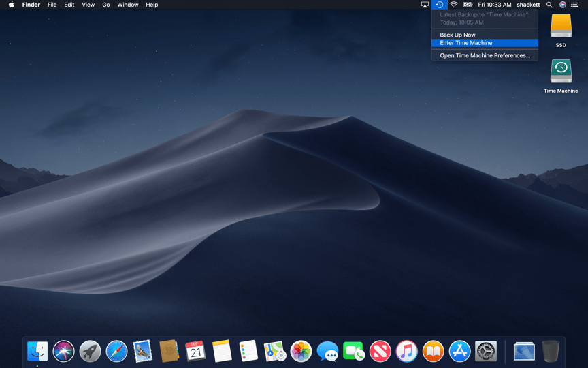The height and width of the screenshot is (368, 588).
Task: Open Mail from the Dock
Action: [x=143, y=351]
